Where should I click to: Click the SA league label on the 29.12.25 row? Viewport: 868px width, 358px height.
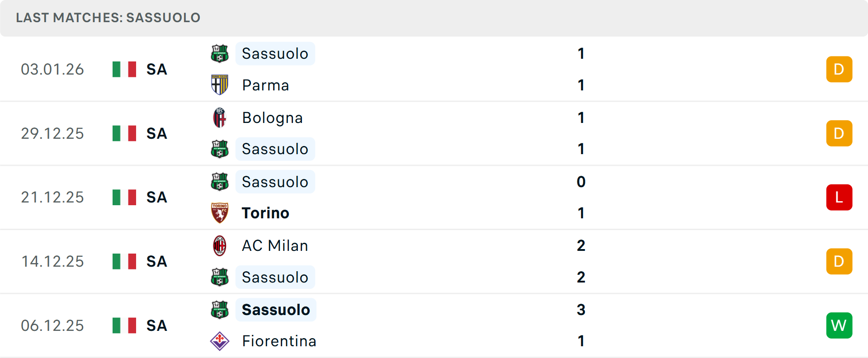(x=157, y=133)
